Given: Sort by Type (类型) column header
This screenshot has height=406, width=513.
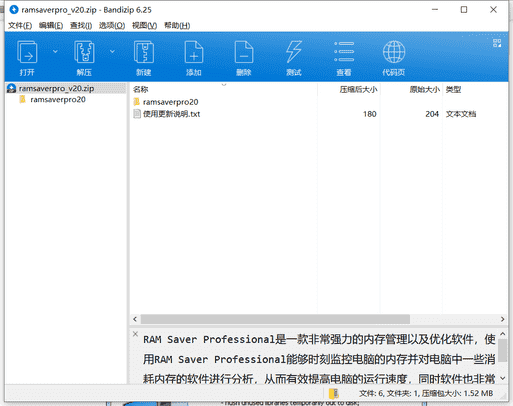Looking at the screenshot, I should tap(454, 89).
